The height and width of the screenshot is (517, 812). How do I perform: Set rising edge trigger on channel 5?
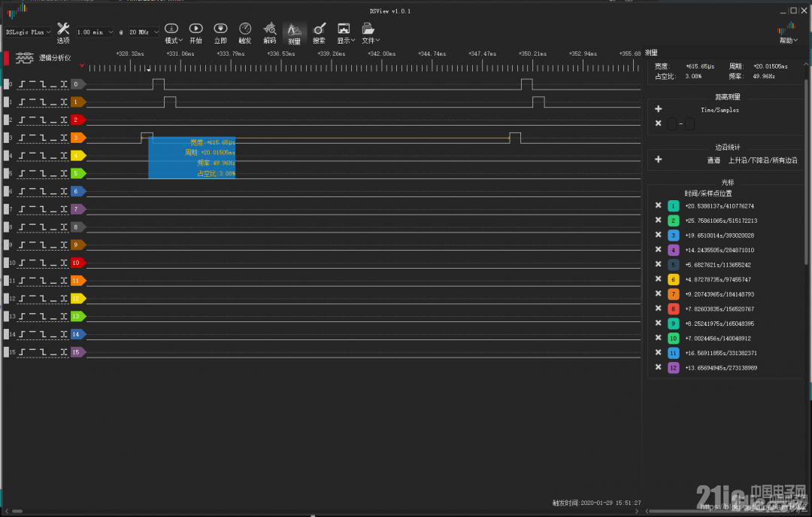tap(22, 174)
